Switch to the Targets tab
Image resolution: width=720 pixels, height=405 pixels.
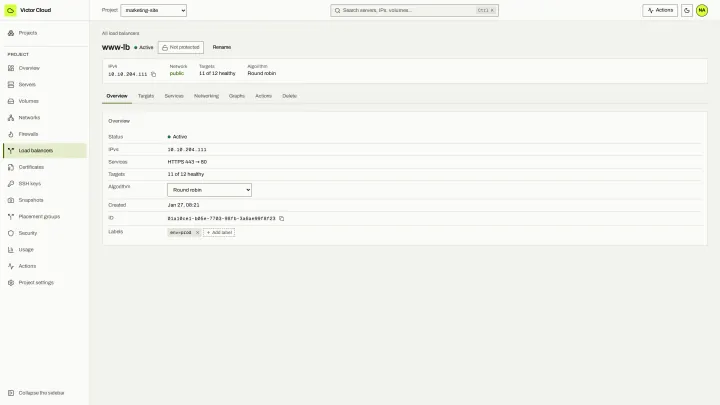146,96
